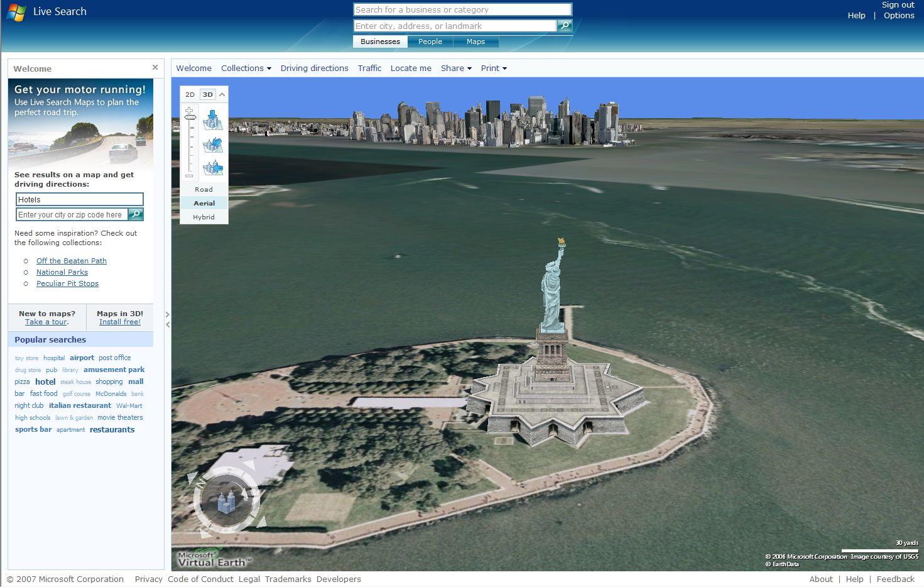The image size is (924, 587).
Task: Search popular term amusement park
Action: [114, 370]
